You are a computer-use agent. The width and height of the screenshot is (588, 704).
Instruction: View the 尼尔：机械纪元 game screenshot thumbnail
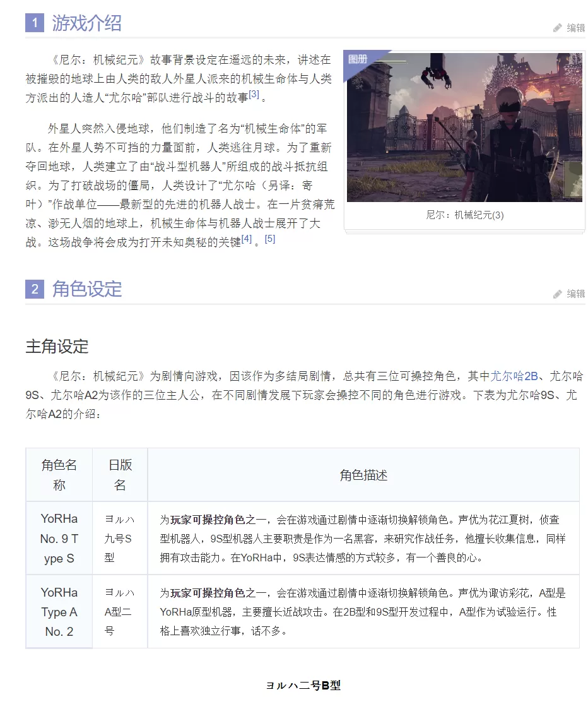point(464,127)
